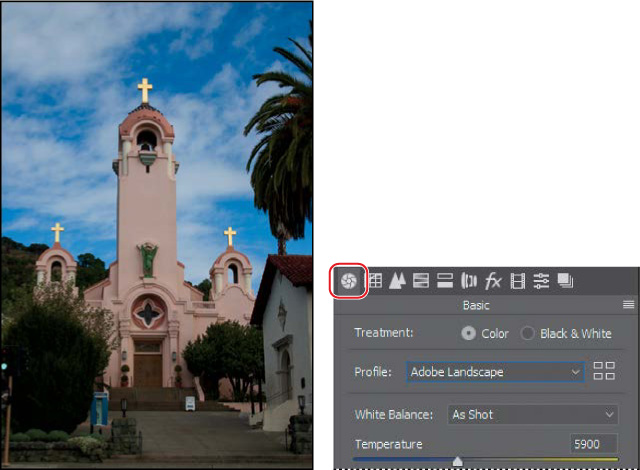The width and height of the screenshot is (640, 470).
Task: Open the Snapshots panel tab
Action: click(565, 281)
